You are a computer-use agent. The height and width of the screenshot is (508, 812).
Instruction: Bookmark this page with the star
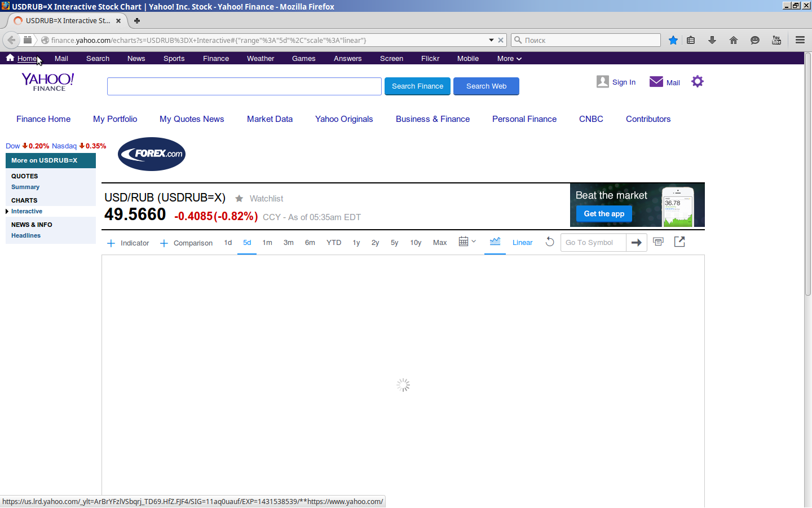pos(673,40)
